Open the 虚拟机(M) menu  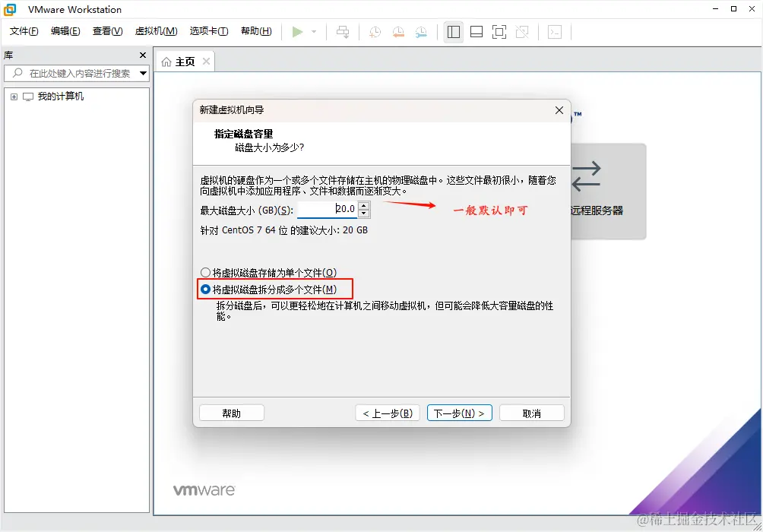(x=157, y=31)
